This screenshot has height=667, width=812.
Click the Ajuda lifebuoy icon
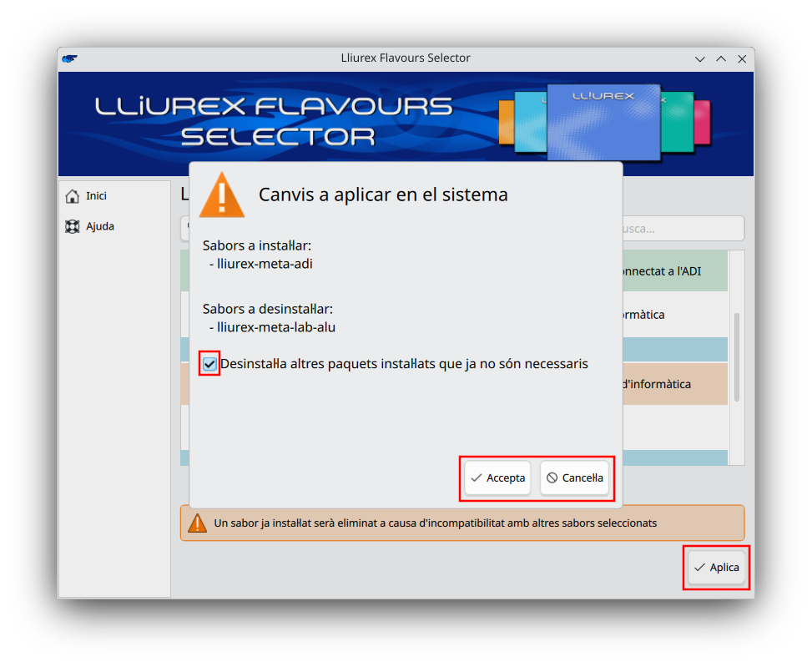coord(73,227)
